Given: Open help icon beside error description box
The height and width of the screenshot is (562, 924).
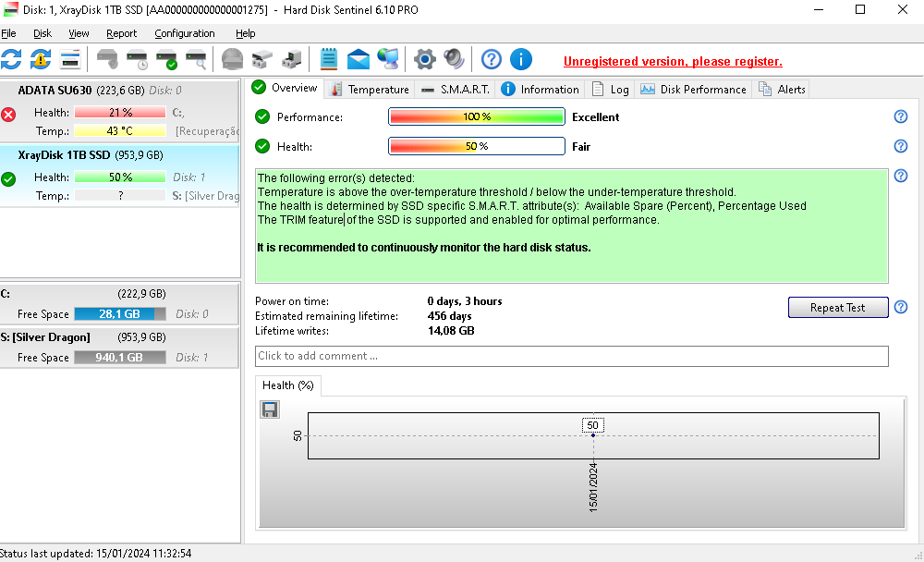Looking at the screenshot, I should [x=900, y=175].
